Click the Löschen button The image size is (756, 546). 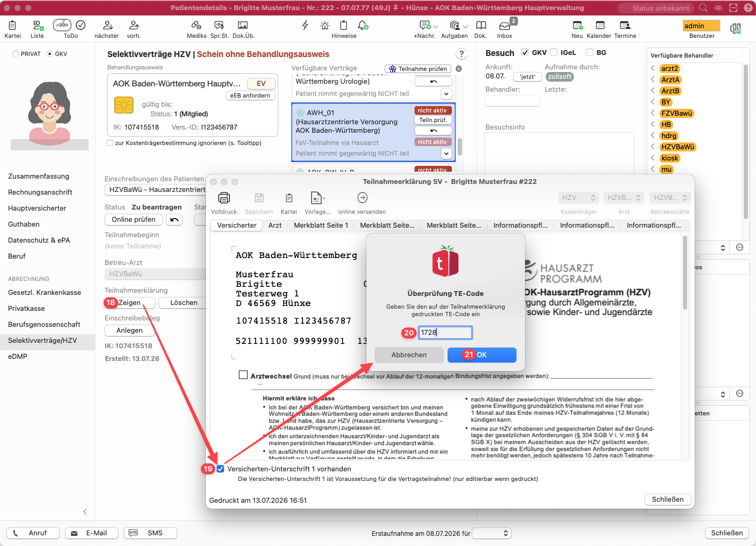coord(184,303)
